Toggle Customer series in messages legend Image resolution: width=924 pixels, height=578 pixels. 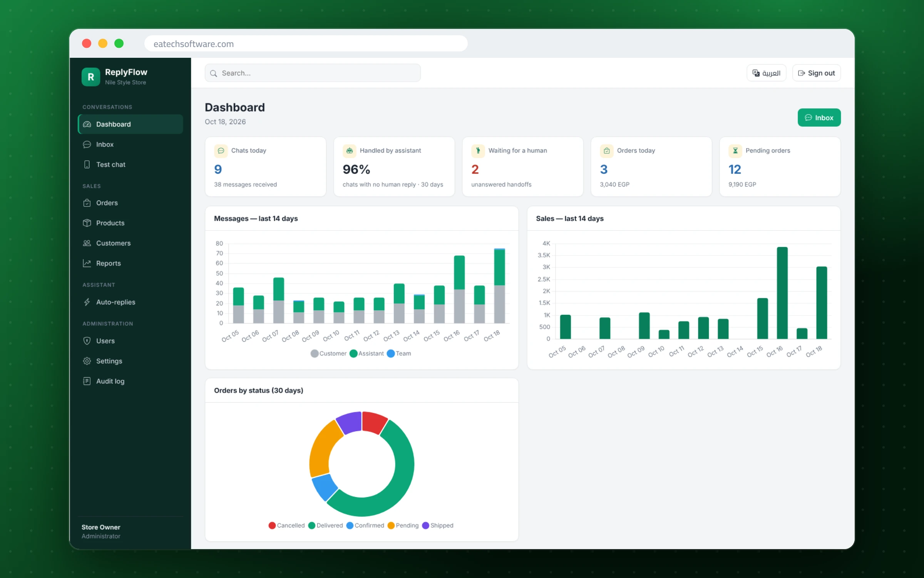(x=328, y=353)
